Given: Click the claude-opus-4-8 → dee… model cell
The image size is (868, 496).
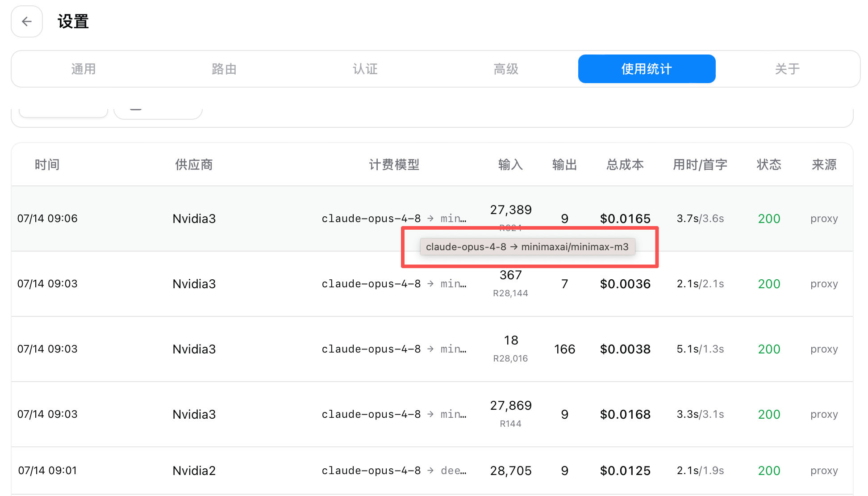Looking at the screenshot, I should 394,471.
